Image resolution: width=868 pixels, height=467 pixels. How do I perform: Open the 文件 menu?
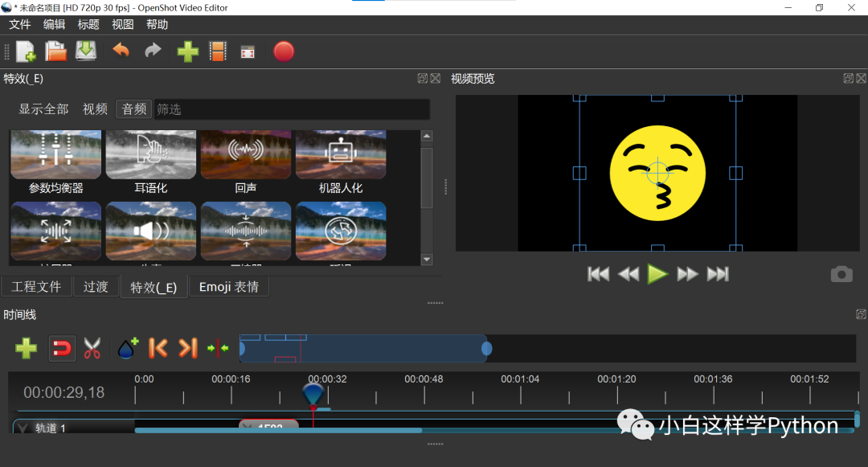(x=20, y=24)
